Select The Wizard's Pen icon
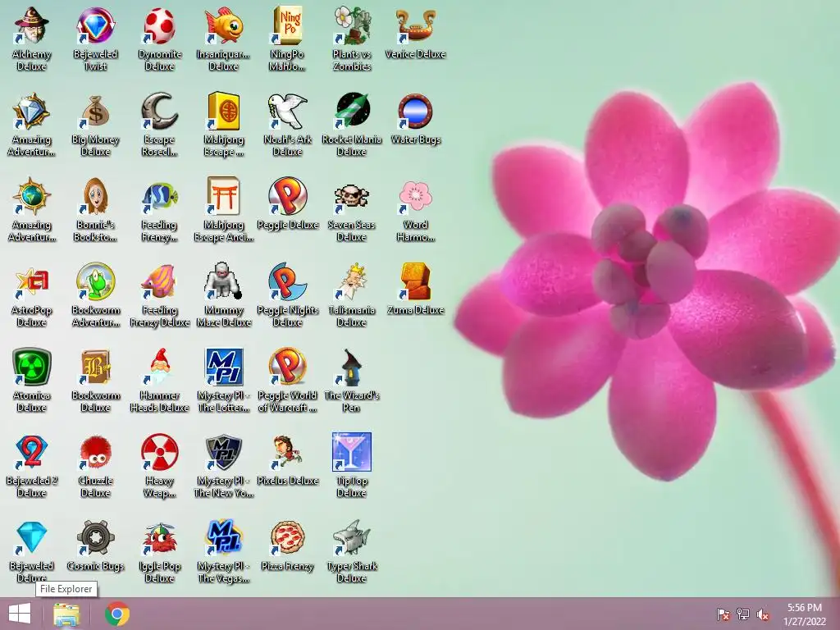The width and height of the screenshot is (840, 630). click(351, 367)
